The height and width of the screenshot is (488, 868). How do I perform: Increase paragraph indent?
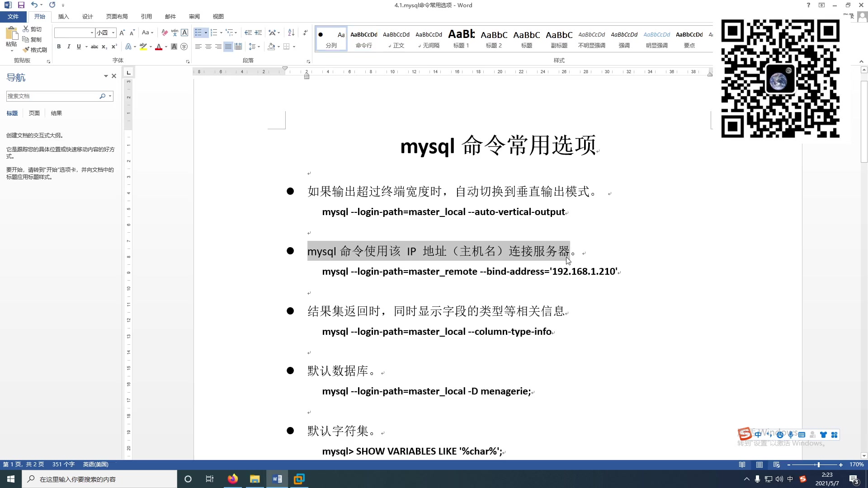point(258,33)
